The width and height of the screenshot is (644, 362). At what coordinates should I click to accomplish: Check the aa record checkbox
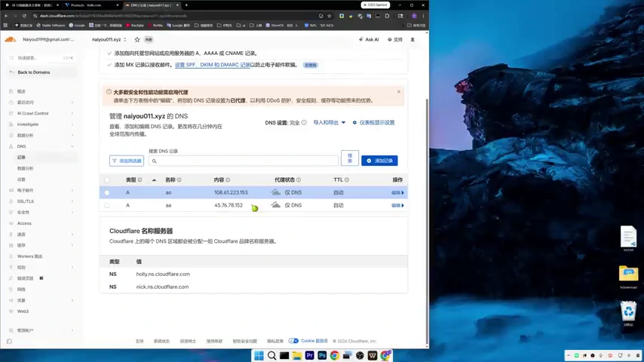point(107,205)
